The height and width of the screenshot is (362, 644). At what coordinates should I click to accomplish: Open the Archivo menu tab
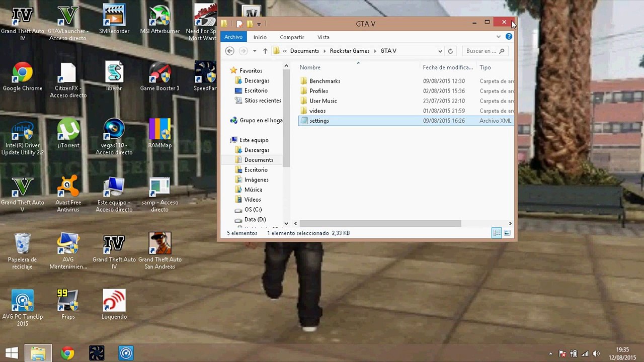pyautogui.click(x=233, y=37)
